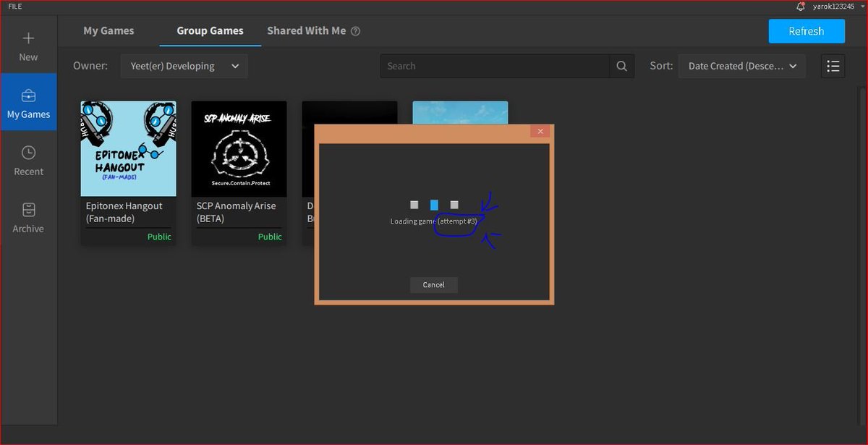Open My Games from the sidebar
Viewport: 868px width, 445px height.
click(x=28, y=102)
